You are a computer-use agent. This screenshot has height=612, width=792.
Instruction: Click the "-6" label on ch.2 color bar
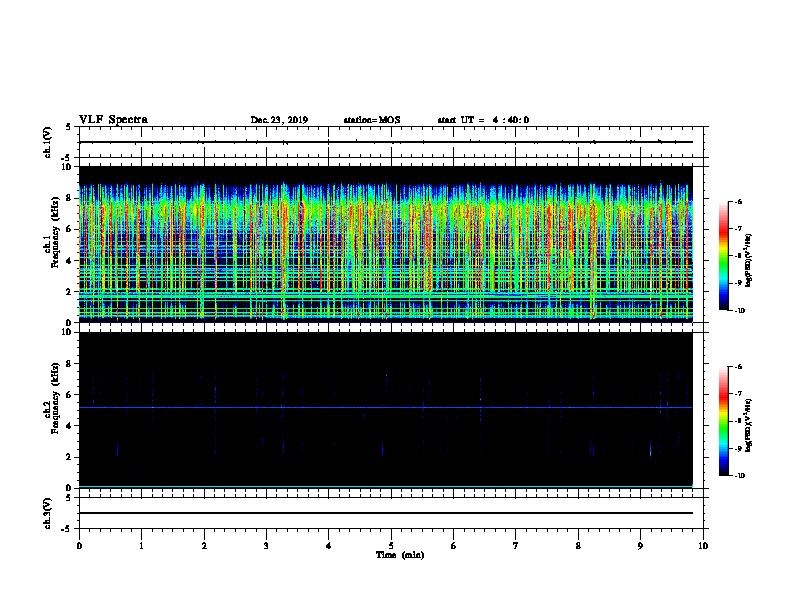tap(738, 367)
